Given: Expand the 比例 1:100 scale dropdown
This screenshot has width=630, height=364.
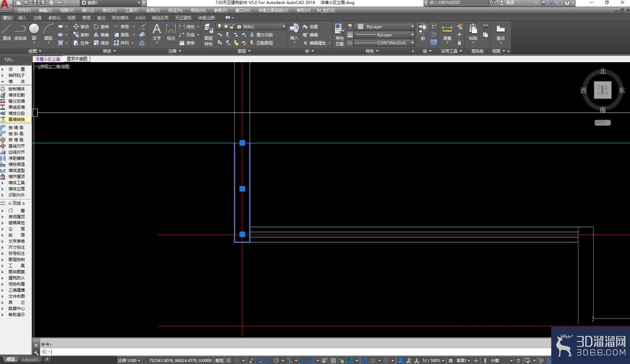Looking at the screenshot, I should [x=129, y=360].
